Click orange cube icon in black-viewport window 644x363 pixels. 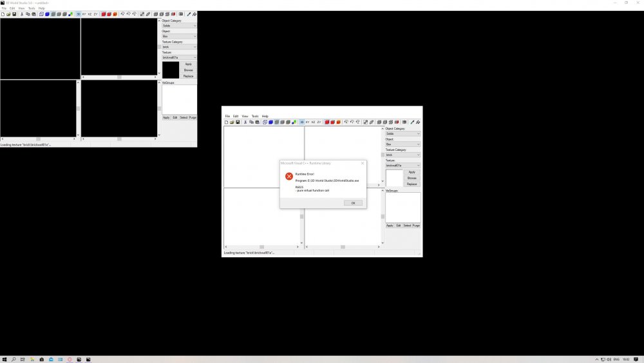coord(115,14)
